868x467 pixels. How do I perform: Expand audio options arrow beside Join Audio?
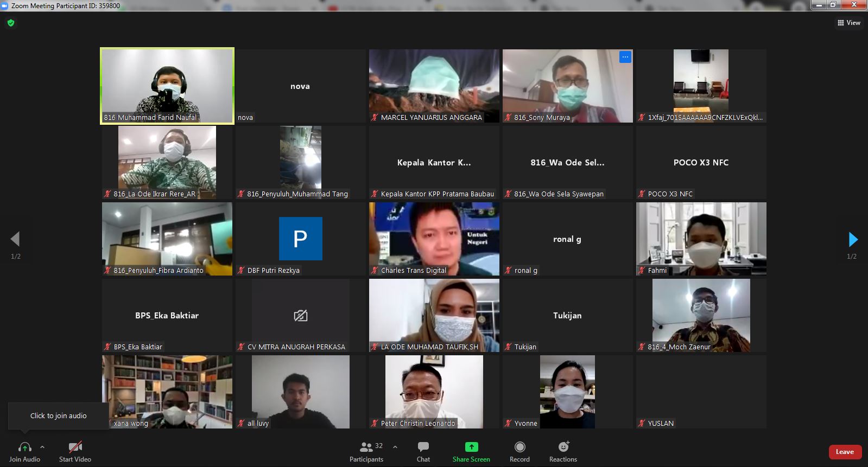[42, 447]
